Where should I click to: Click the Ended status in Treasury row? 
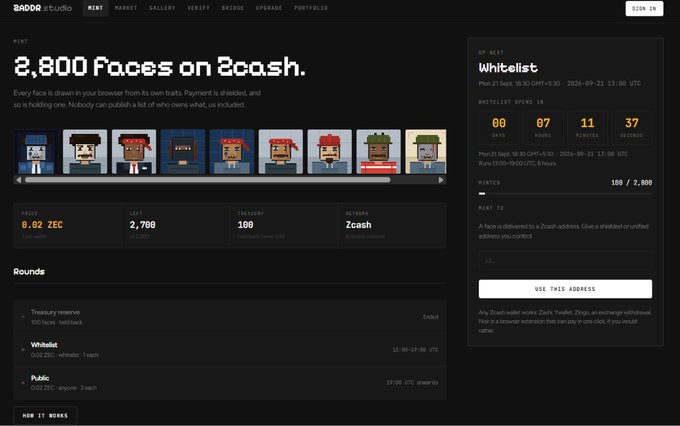[x=430, y=317]
